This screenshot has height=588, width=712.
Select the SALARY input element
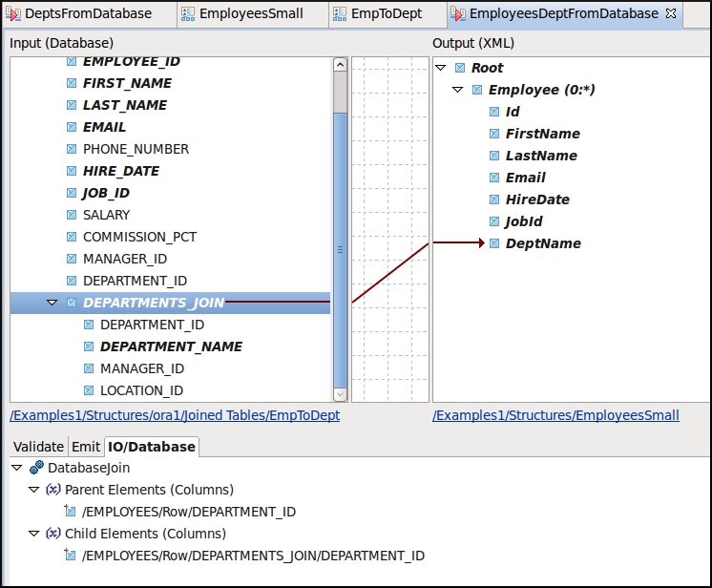tap(106, 215)
